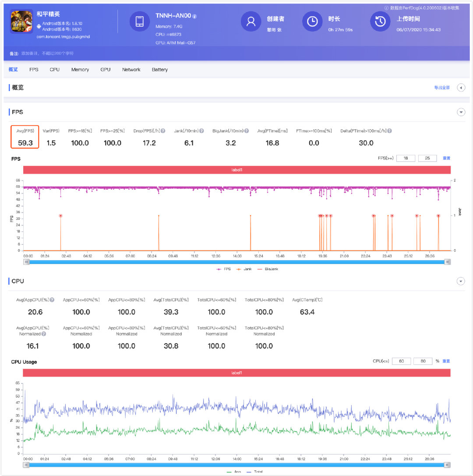Switch to the CPU tab
This screenshot has width=473, height=476.
(x=55, y=70)
